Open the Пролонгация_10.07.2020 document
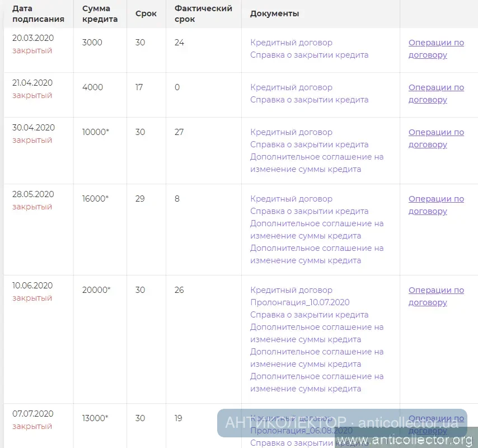The height and width of the screenshot is (448, 478). (x=299, y=302)
